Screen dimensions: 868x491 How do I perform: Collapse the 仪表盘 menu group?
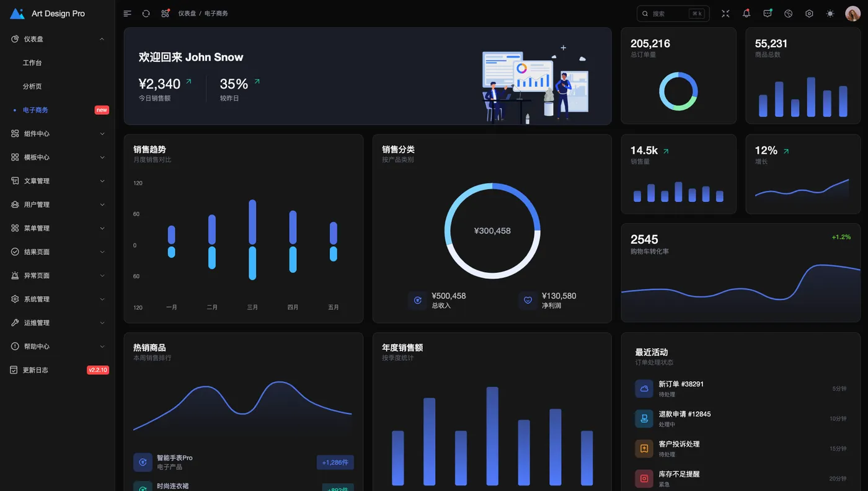58,39
